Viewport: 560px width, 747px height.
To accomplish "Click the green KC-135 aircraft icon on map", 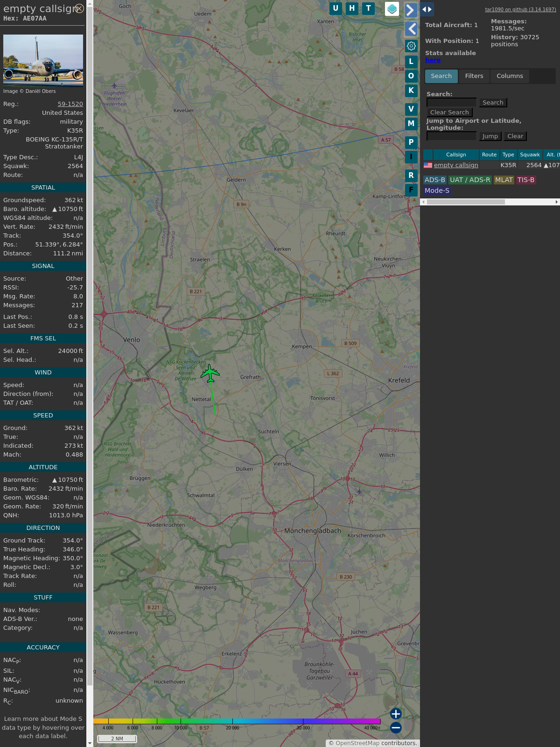I will (x=210, y=373).
